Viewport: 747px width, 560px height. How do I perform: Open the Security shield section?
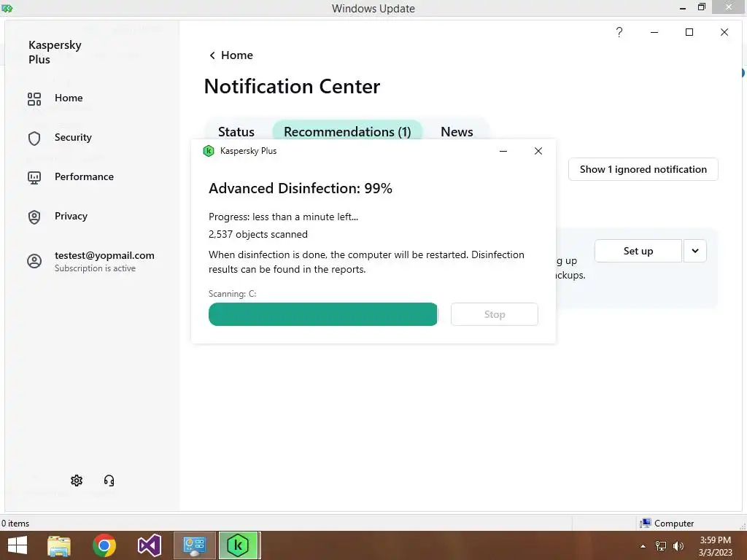click(x=60, y=138)
